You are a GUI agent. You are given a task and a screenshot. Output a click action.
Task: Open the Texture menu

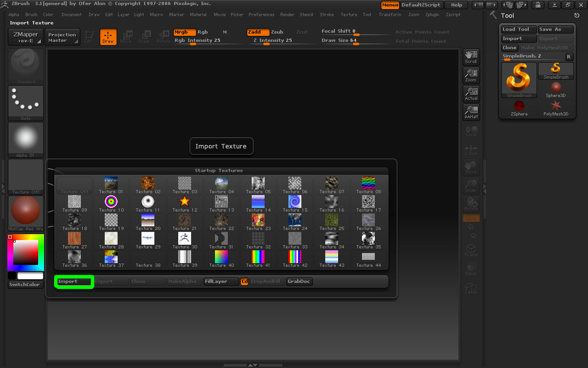pyautogui.click(x=349, y=15)
